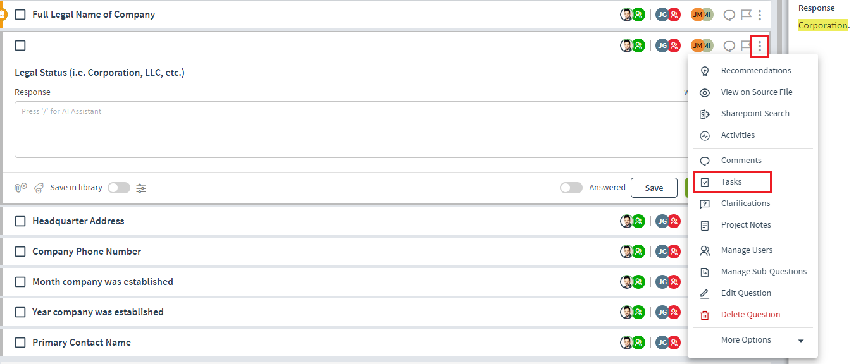Open the filter settings icon after Save in library toggle
This screenshot has width=868, height=364.
(141, 188)
